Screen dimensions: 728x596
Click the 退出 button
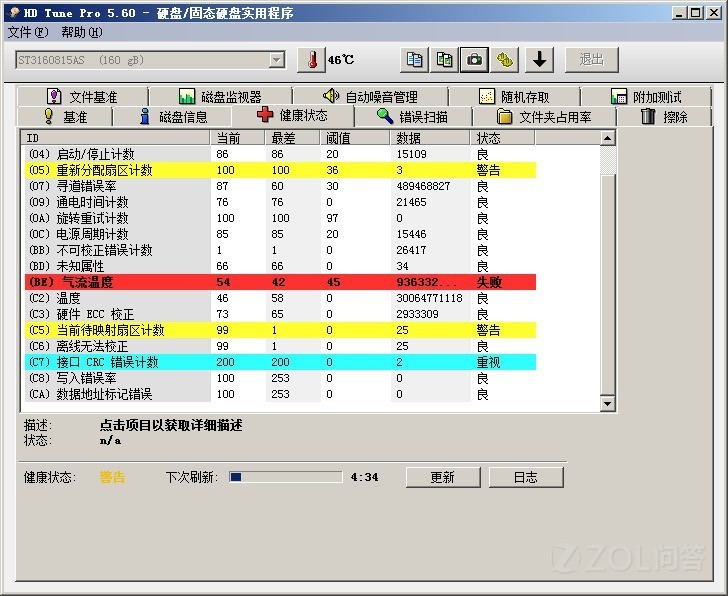pyautogui.click(x=592, y=60)
